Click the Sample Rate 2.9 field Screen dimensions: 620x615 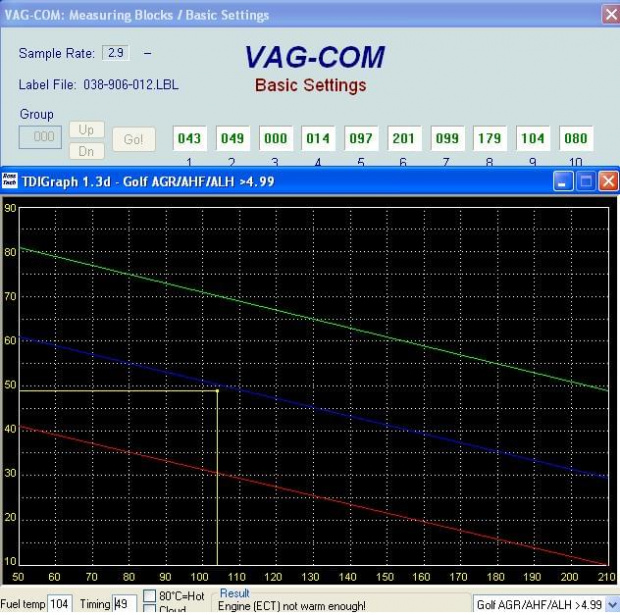[x=115, y=53]
